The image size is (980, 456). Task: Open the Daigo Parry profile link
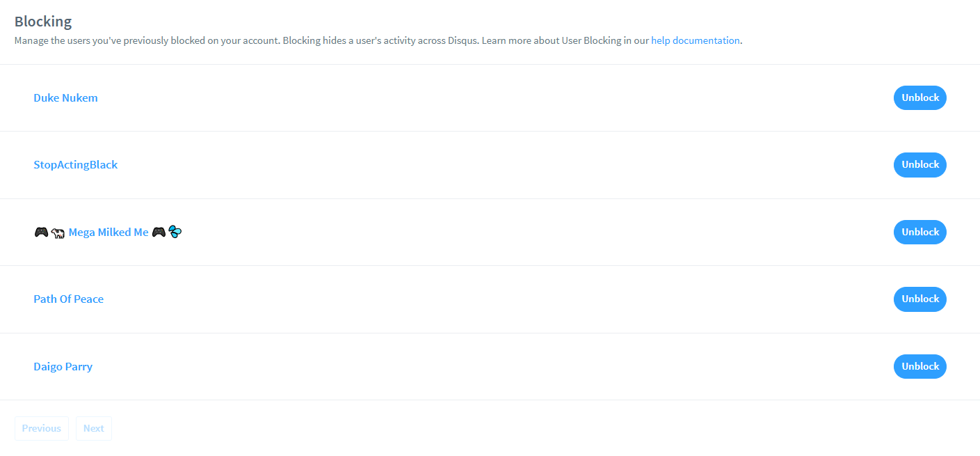pyautogui.click(x=63, y=367)
